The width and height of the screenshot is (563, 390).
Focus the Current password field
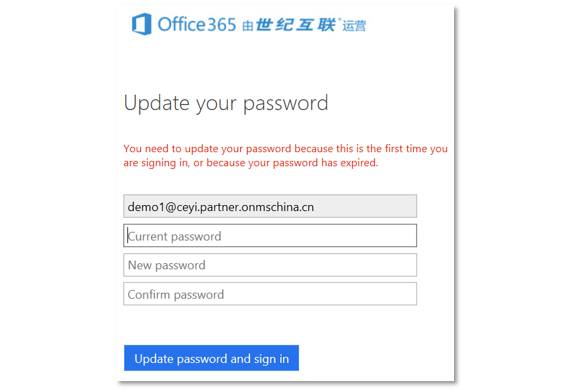point(270,236)
